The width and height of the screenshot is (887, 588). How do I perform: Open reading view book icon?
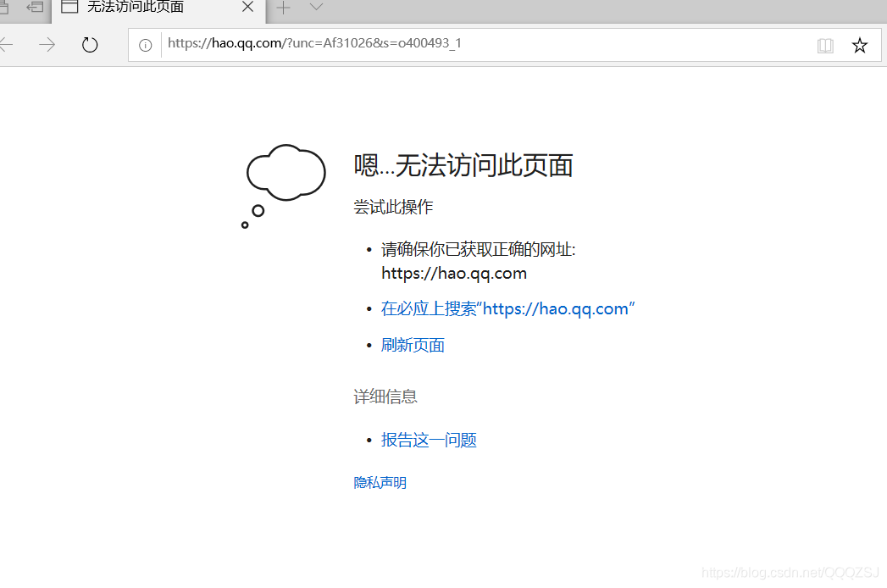(825, 45)
